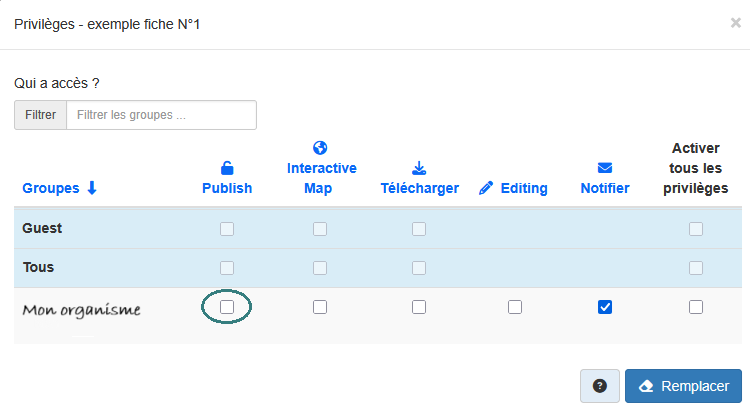Click the envelope icon above Notifier

pyautogui.click(x=605, y=167)
